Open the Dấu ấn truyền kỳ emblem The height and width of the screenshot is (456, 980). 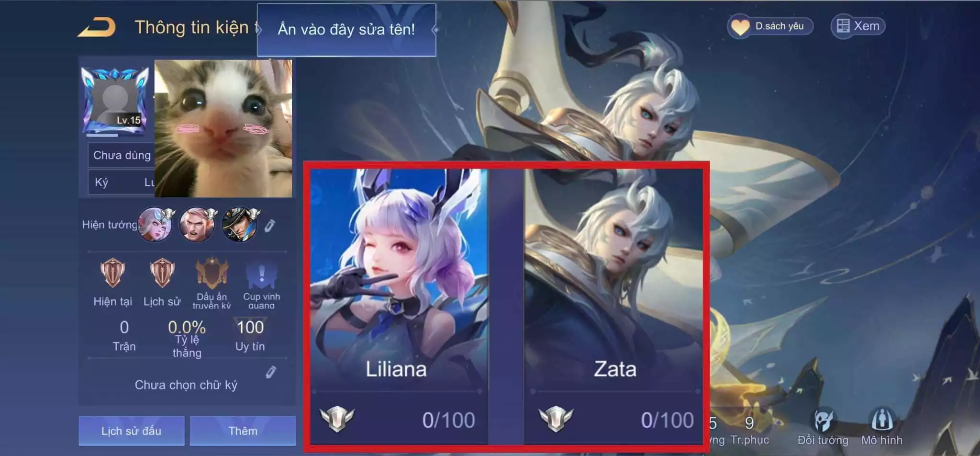[x=212, y=284]
